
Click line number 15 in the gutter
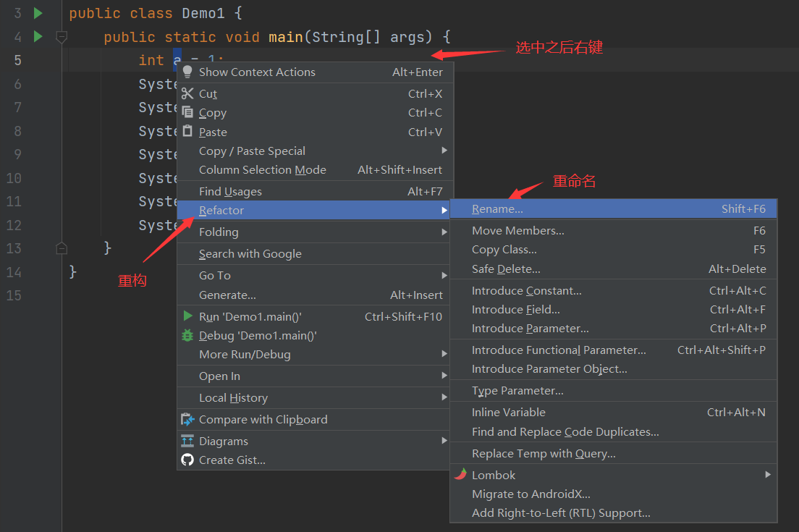[x=14, y=295]
